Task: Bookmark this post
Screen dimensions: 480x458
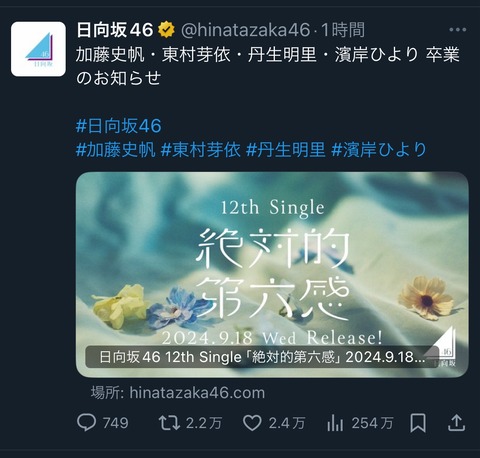Action: [x=418, y=423]
